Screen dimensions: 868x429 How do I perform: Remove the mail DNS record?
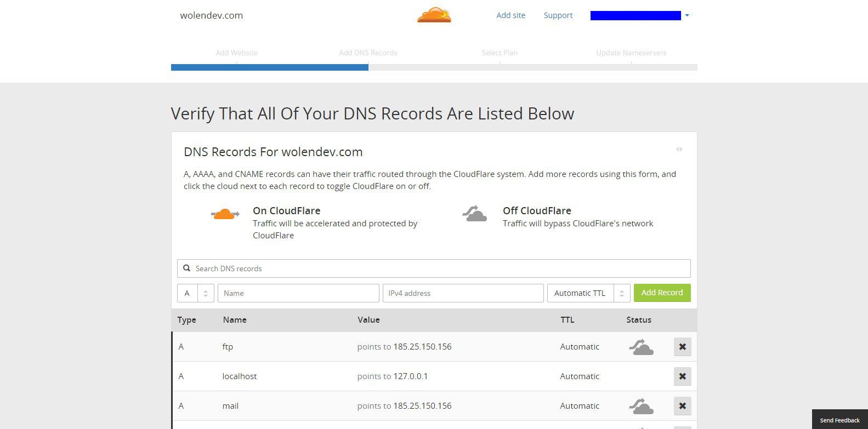tap(682, 406)
